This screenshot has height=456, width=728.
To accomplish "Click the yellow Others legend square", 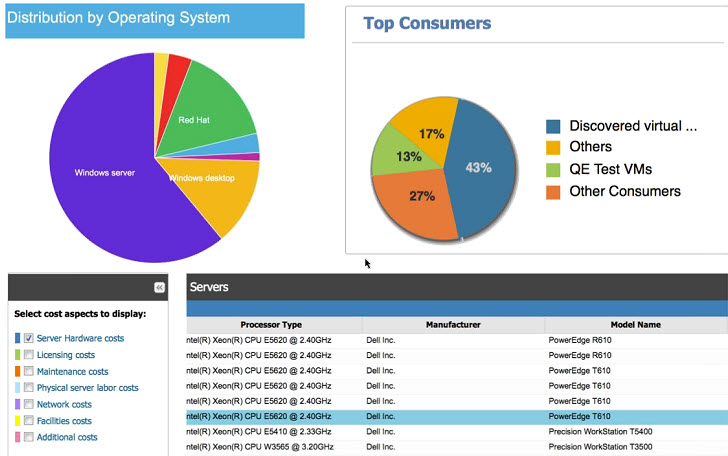I will point(553,147).
